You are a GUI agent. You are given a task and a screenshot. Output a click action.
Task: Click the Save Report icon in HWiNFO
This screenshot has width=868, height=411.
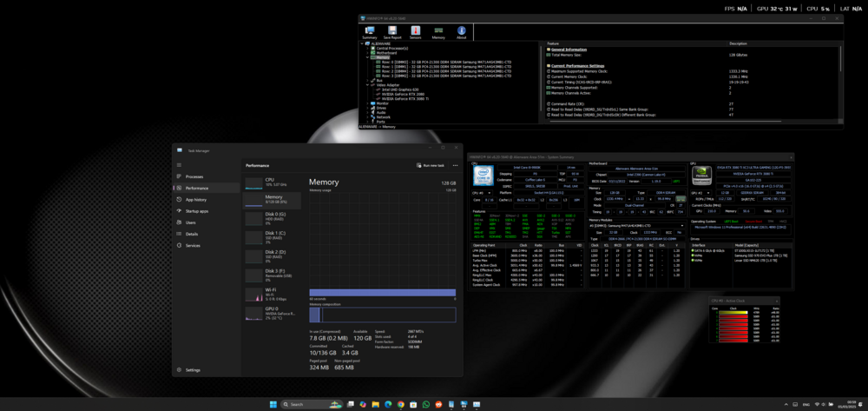coord(392,31)
